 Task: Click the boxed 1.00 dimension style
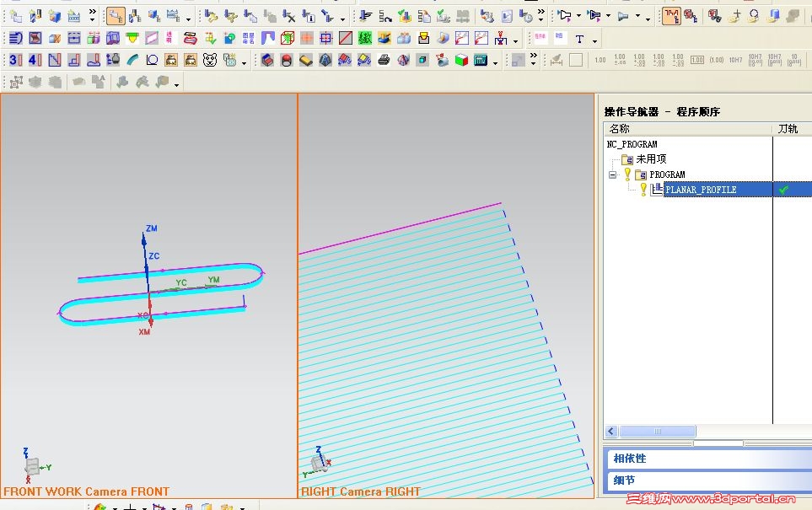[697, 60]
